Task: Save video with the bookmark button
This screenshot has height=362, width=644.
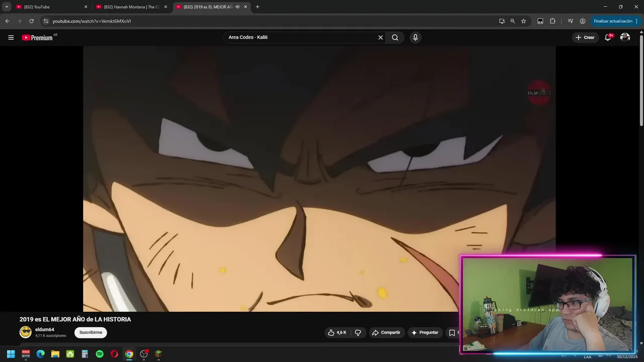Action: tap(452, 332)
